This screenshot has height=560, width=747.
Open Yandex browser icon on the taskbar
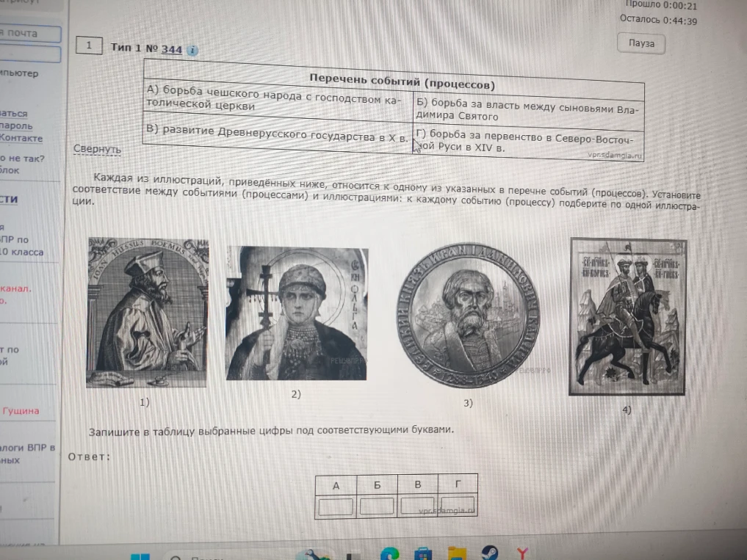click(523, 553)
